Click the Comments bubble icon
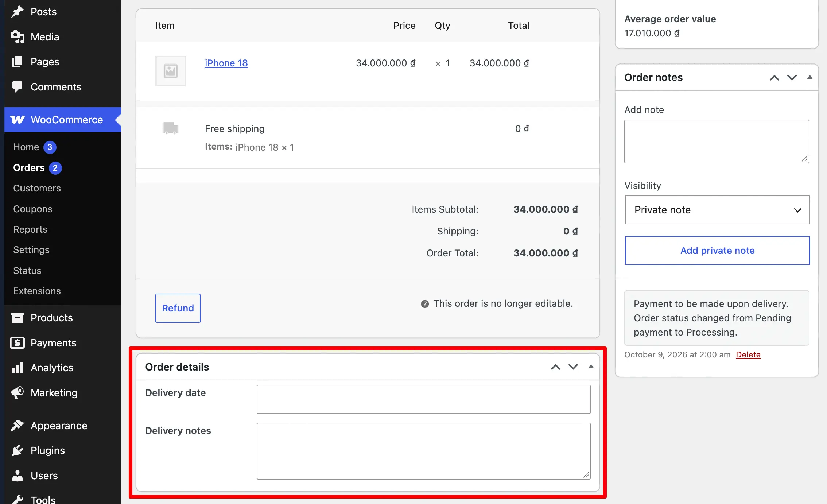This screenshot has width=827, height=504. click(17, 87)
